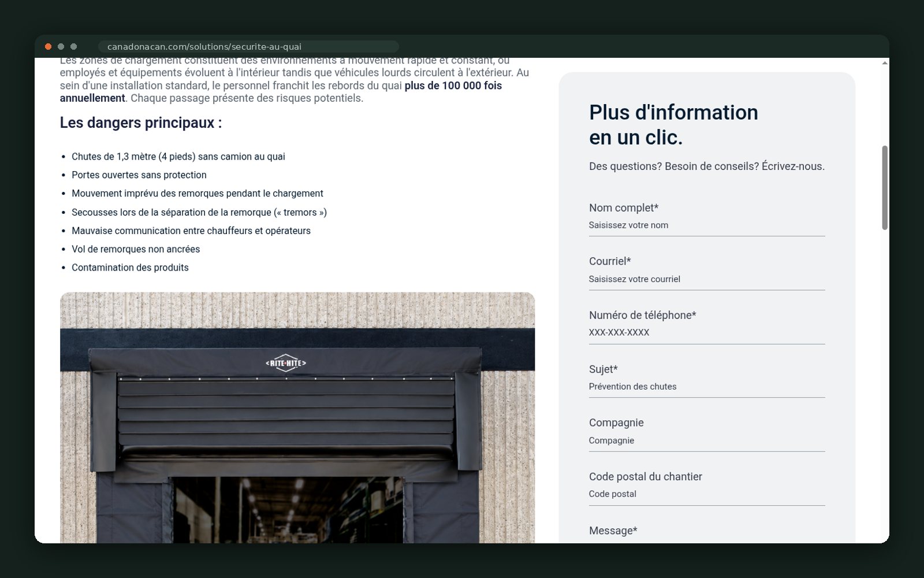Click the Rite-Hite dock door image

[x=297, y=417]
